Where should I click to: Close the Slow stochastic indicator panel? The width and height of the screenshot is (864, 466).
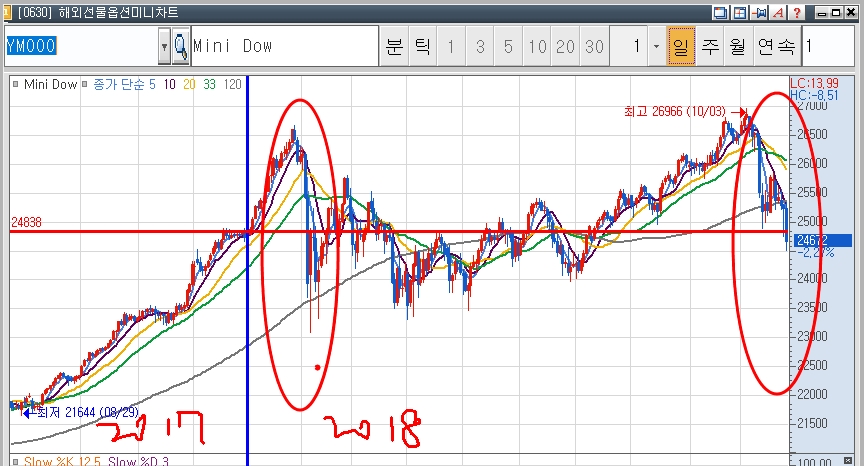pyautogui.click(x=848, y=460)
